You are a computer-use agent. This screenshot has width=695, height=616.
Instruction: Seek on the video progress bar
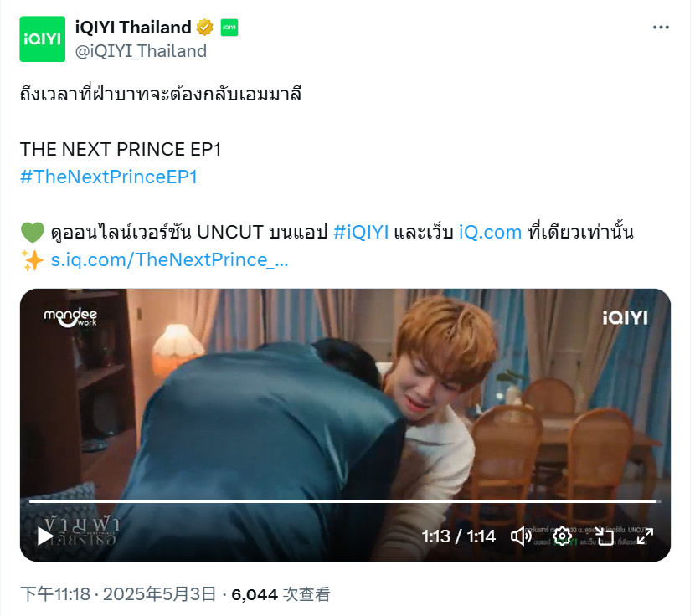pyautogui.click(x=345, y=501)
